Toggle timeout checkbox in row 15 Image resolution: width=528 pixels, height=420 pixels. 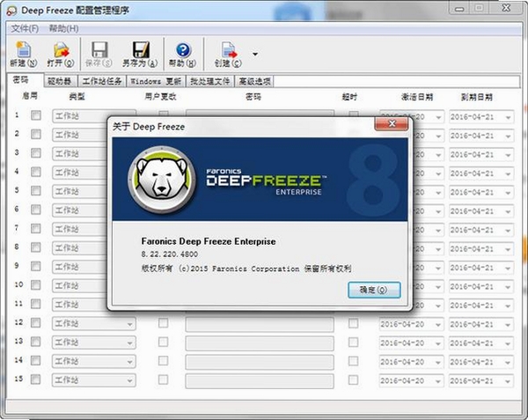353,379
